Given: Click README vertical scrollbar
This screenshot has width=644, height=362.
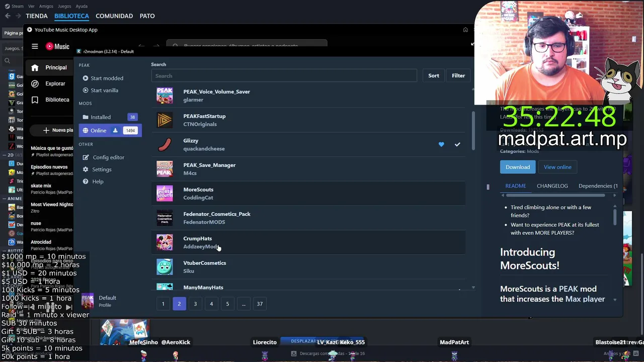Looking at the screenshot, I should 615,217.
